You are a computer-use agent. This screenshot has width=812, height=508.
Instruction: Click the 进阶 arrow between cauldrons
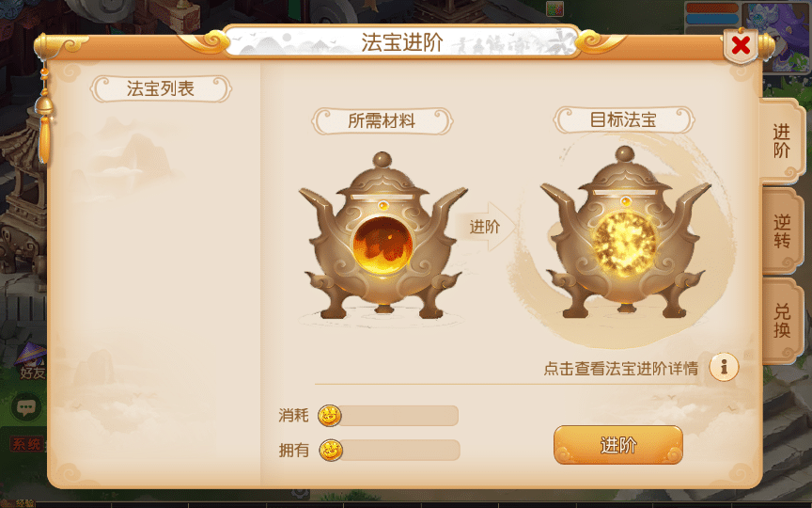(x=486, y=227)
